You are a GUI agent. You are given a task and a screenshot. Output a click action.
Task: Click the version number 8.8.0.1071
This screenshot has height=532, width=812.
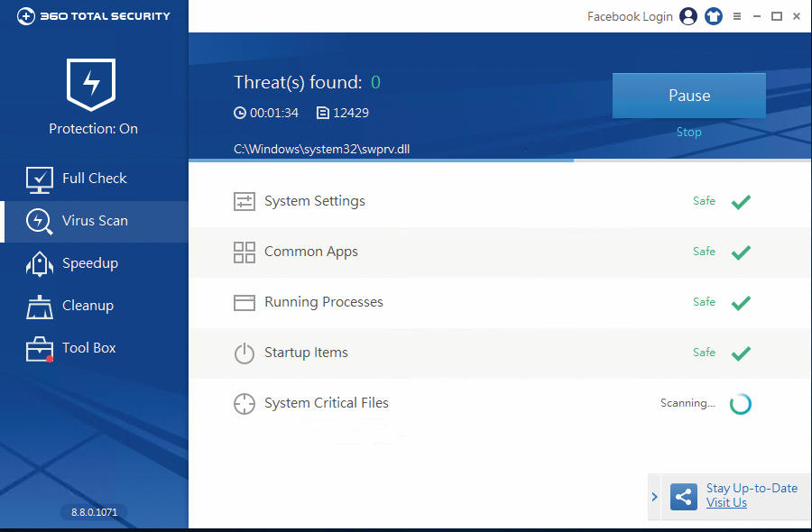(94, 512)
